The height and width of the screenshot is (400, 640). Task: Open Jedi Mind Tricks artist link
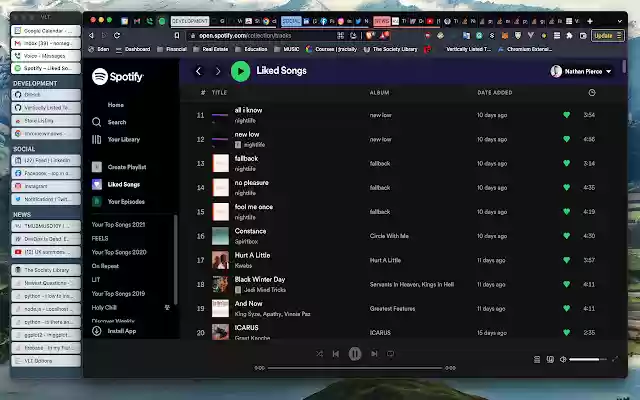point(264,290)
